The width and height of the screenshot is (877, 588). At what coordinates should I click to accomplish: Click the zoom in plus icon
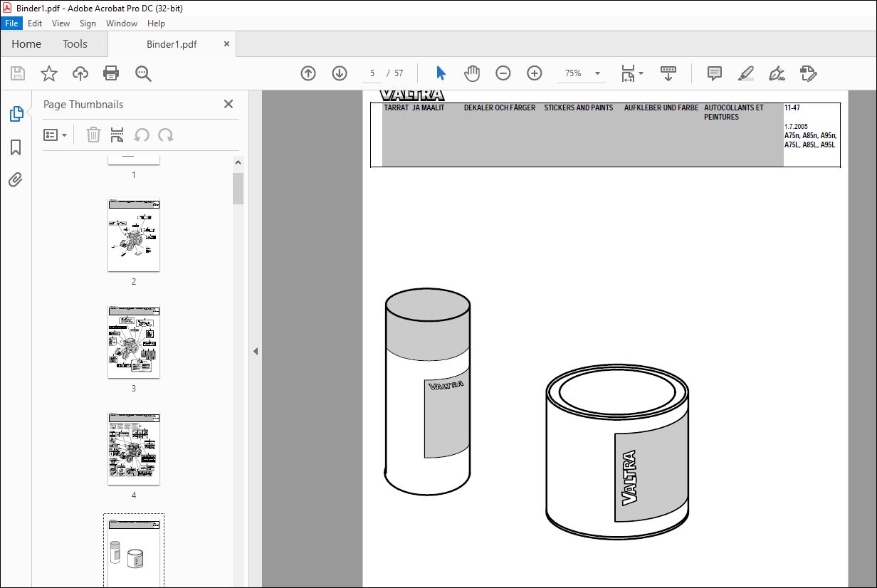535,73
